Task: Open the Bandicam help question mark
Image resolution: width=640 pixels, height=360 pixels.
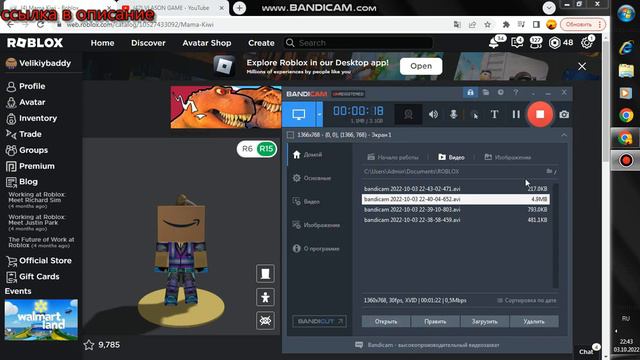Action: [x=516, y=93]
